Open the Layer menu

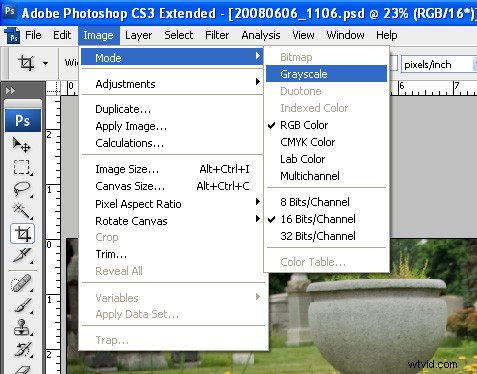(x=139, y=35)
